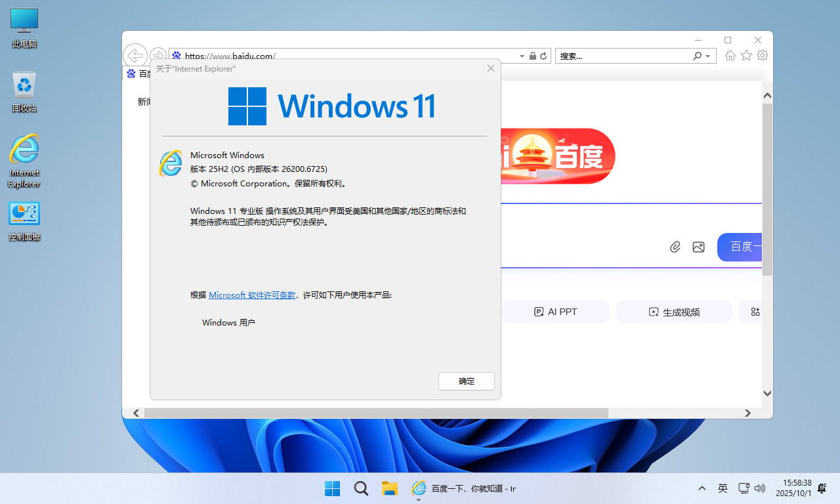
Task: Expand the search provider dropdown arrow
Action: (x=707, y=56)
